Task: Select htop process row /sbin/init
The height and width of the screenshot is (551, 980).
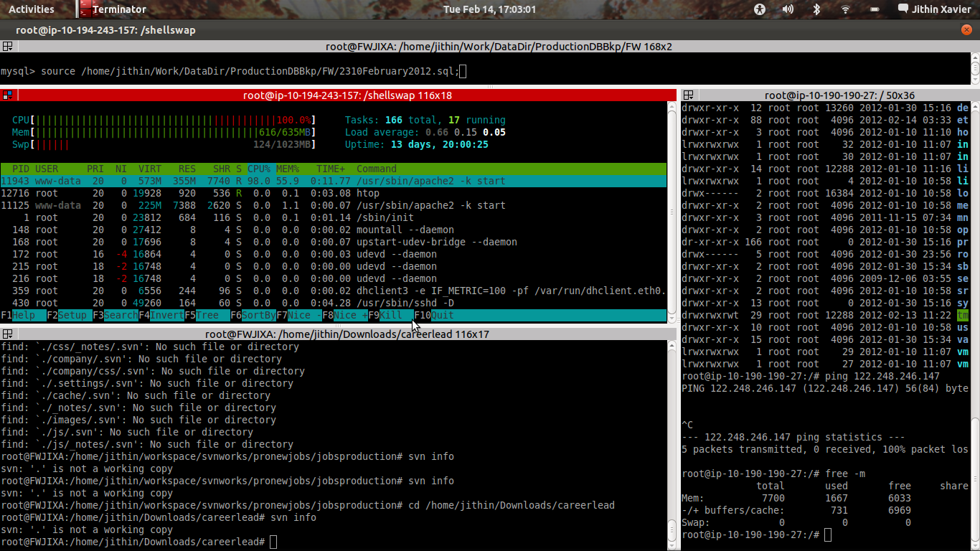Action: (x=334, y=217)
